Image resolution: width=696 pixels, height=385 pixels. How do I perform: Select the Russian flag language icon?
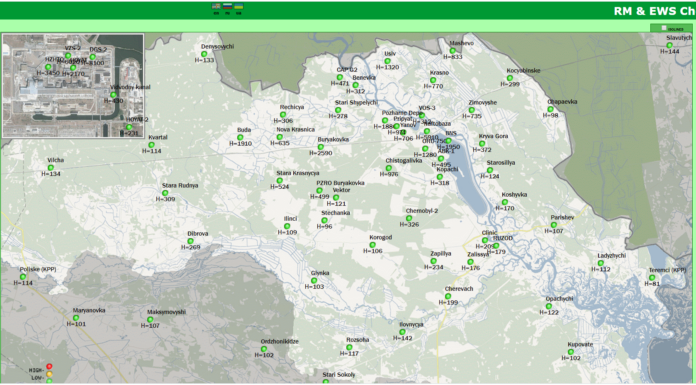point(227,7)
